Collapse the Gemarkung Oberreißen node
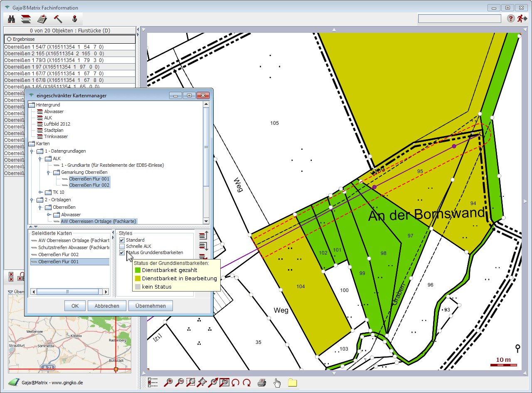 48,172
